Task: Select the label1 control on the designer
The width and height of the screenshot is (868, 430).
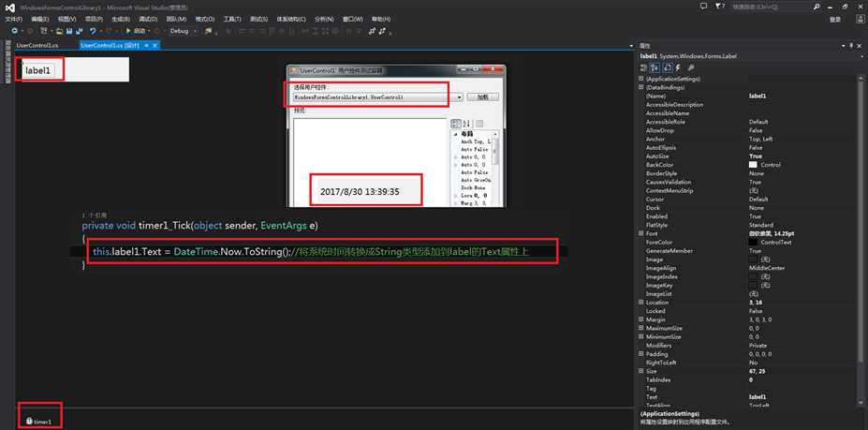Action: point(37,70)
